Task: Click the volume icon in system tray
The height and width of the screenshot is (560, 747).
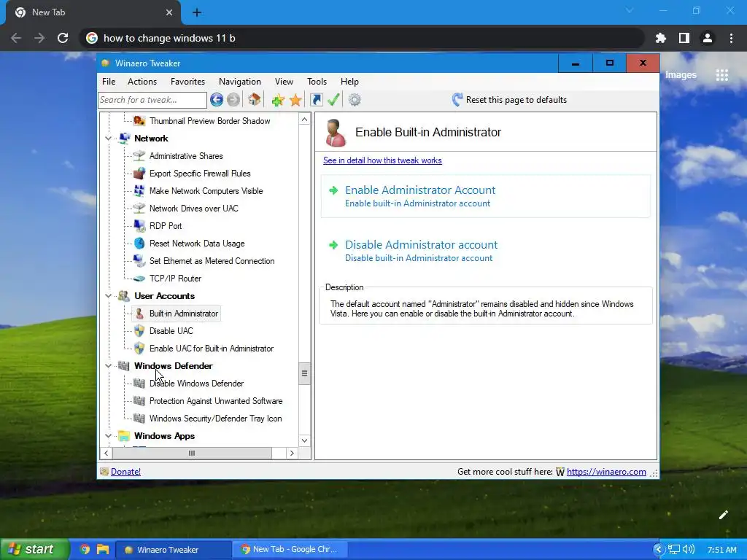Action: (689, 550)
